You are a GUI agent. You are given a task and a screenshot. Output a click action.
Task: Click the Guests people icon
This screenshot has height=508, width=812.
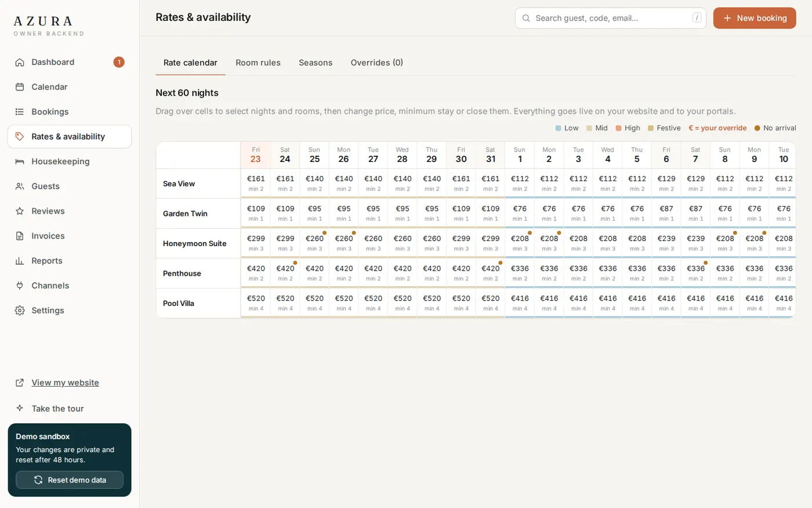tap(20, 186)
